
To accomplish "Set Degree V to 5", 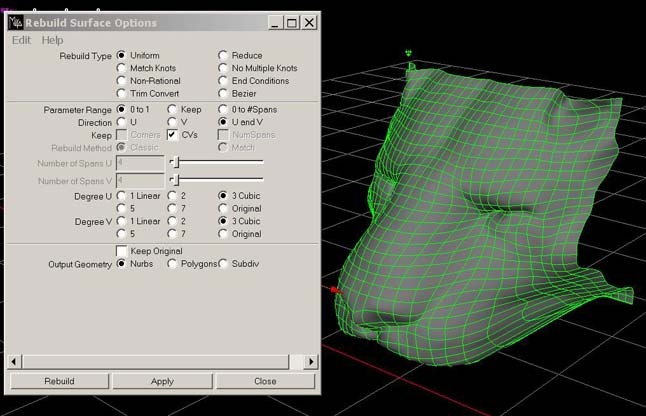I will click(121, 234).
